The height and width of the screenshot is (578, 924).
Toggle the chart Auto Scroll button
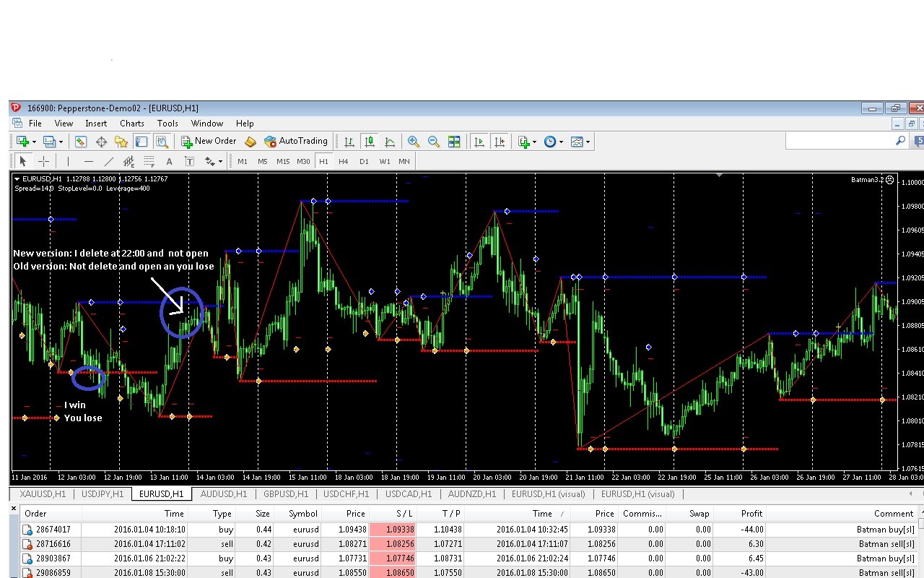[x=479, y=142]
